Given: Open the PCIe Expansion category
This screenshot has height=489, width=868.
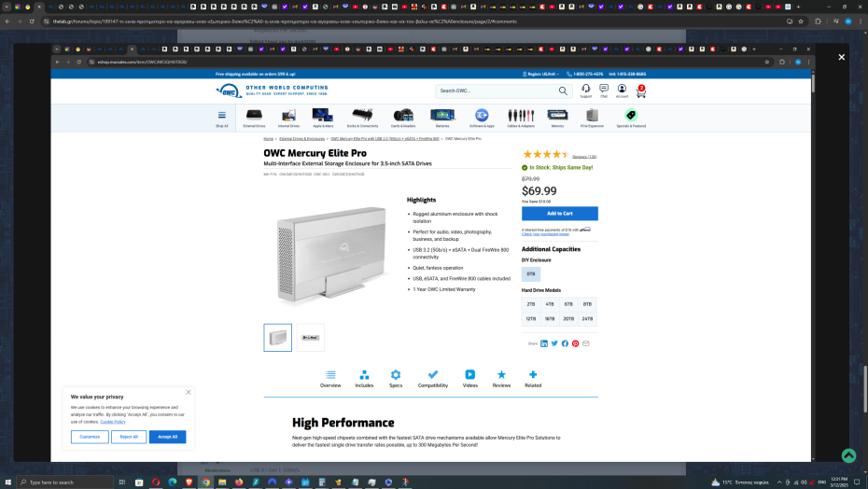Looking at the screenshot, I should pyautogui.click(x=592, y=118).
